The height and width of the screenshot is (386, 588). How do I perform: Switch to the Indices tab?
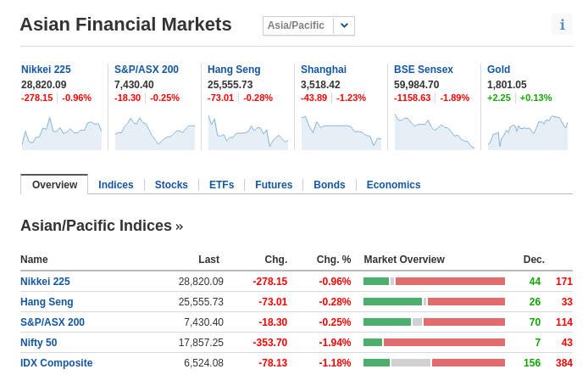click(x=116, y=185)
